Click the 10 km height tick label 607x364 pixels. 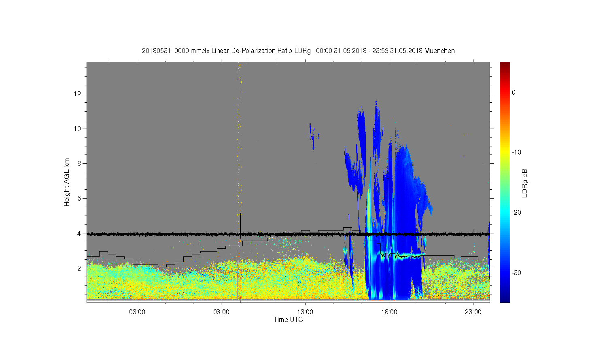point(78,129)
